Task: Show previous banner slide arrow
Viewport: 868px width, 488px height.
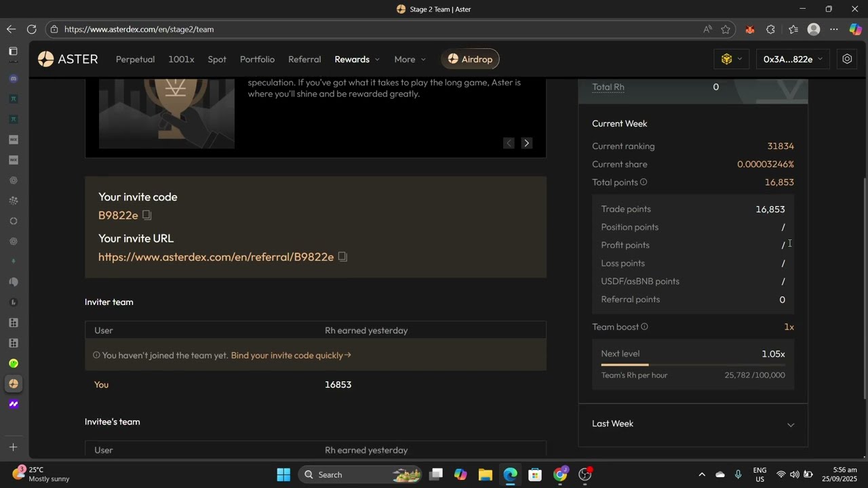Action: click(x=509, y=143)
